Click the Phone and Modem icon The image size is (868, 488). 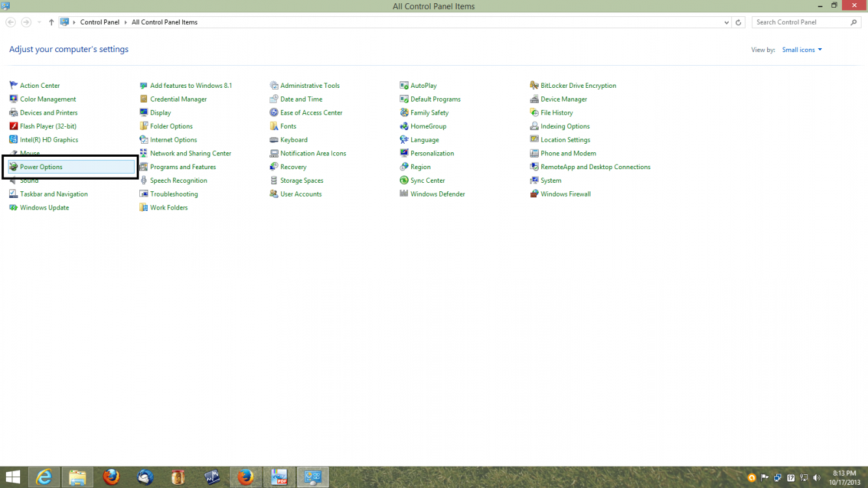pyautogui.click(x=534, y=154)
